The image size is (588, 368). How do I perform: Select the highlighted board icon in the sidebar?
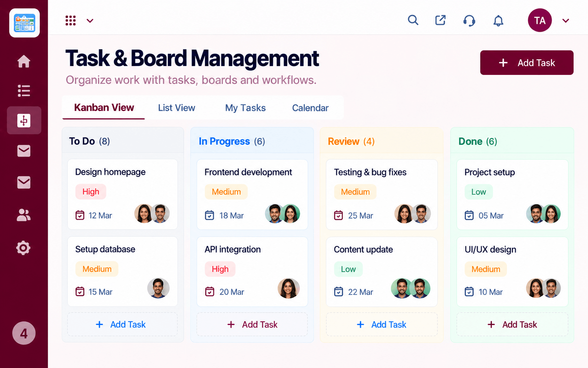(24, 120)
